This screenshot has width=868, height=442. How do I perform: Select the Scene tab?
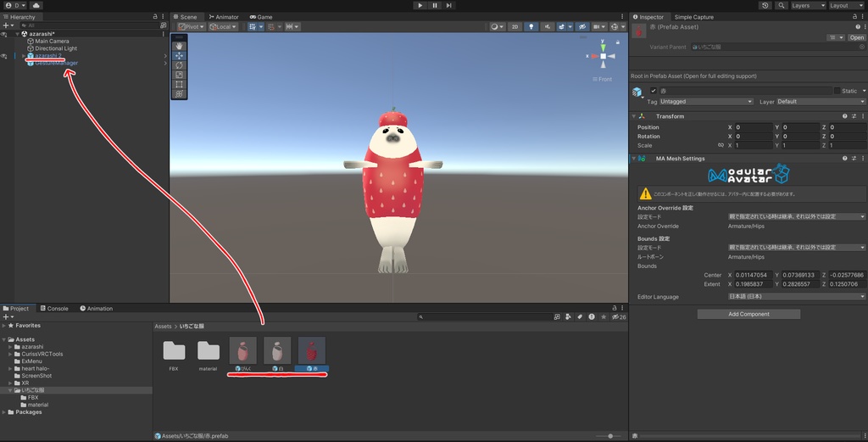coord(185,17)
